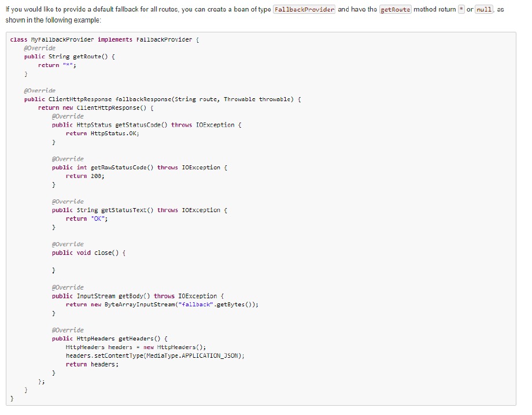Click the return HttpStatus.OK line

pos(102,134)
